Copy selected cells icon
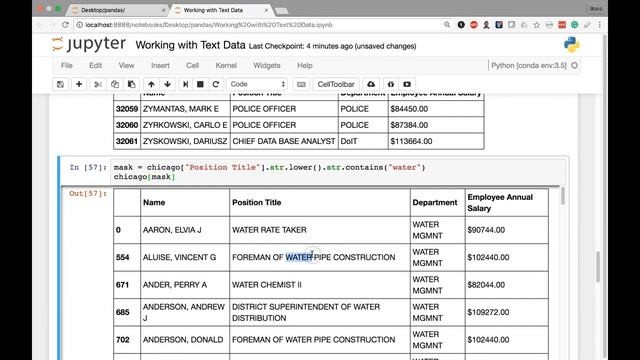The height and width of the screenshot is (360, 640). point(115,84)
